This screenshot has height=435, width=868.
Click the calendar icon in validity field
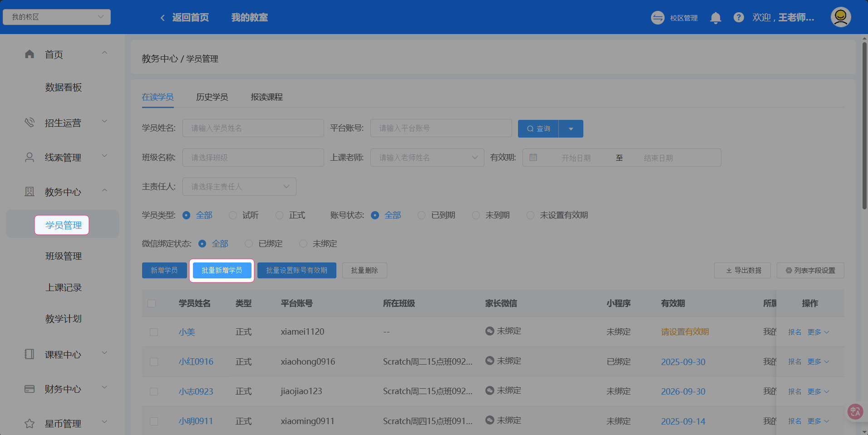(x=533, y=158)
